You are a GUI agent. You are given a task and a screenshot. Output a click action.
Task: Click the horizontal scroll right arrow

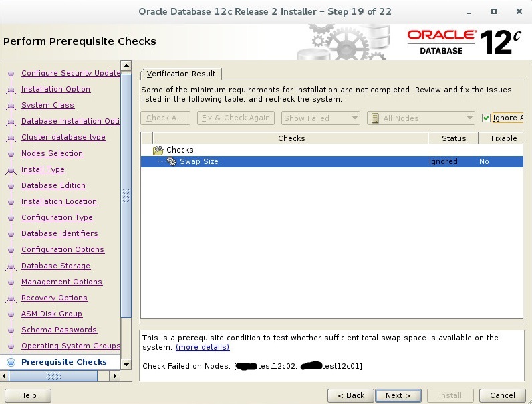tap(115, 376)
